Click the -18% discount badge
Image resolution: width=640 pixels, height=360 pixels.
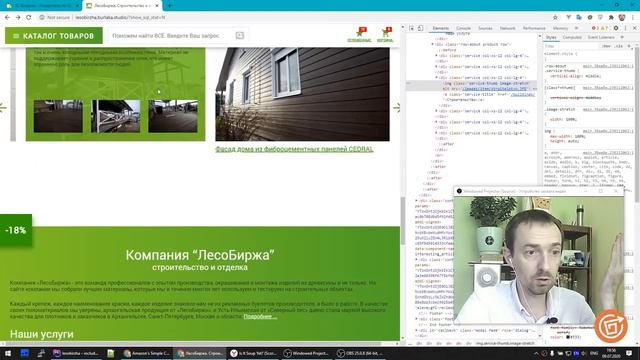click(x=16, y=230)
